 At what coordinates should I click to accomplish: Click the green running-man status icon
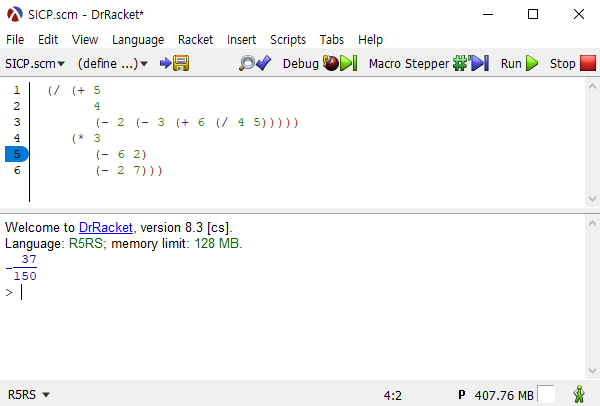click(579, 395)
